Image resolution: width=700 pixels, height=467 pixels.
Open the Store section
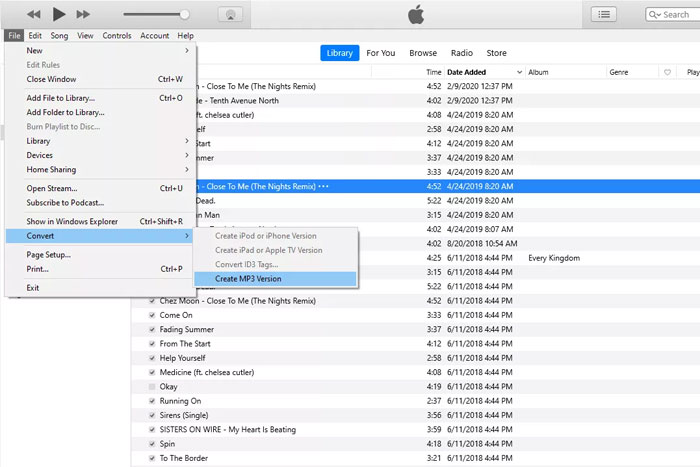pos(496,53)
